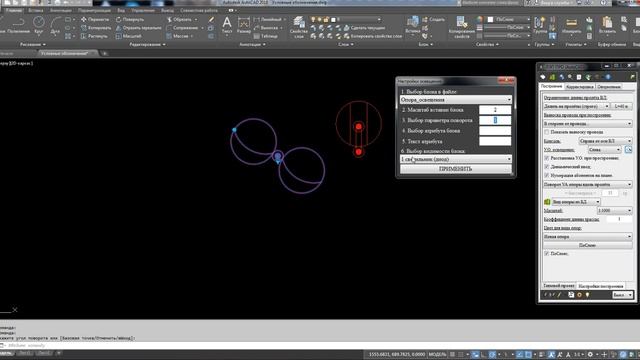The image size is (640, 360).
Task: Click Create block (Создать) icon
Action: point(433,19)
